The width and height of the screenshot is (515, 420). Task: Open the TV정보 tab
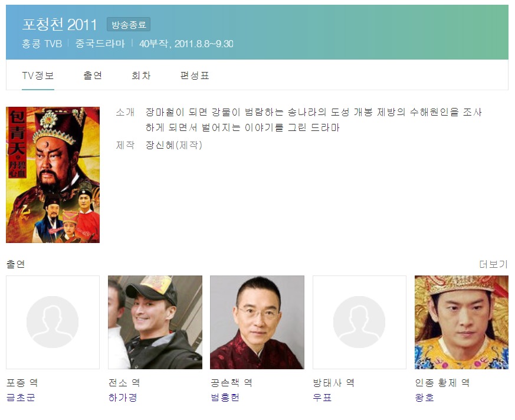(x=38, y=76)
